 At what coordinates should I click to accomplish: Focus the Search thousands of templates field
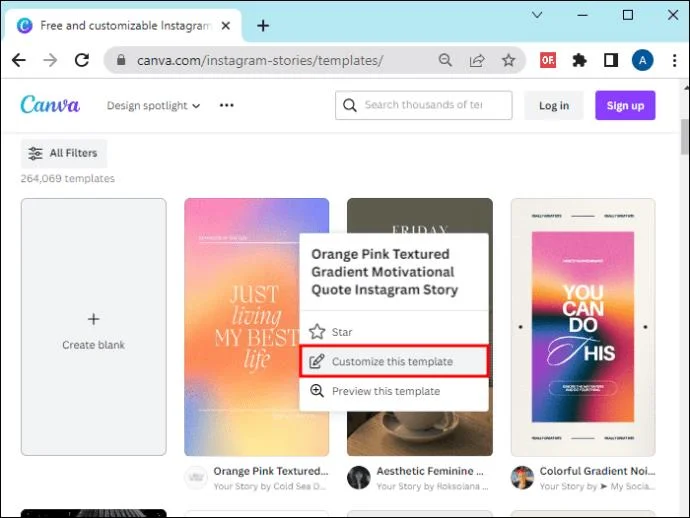[424, 105]
